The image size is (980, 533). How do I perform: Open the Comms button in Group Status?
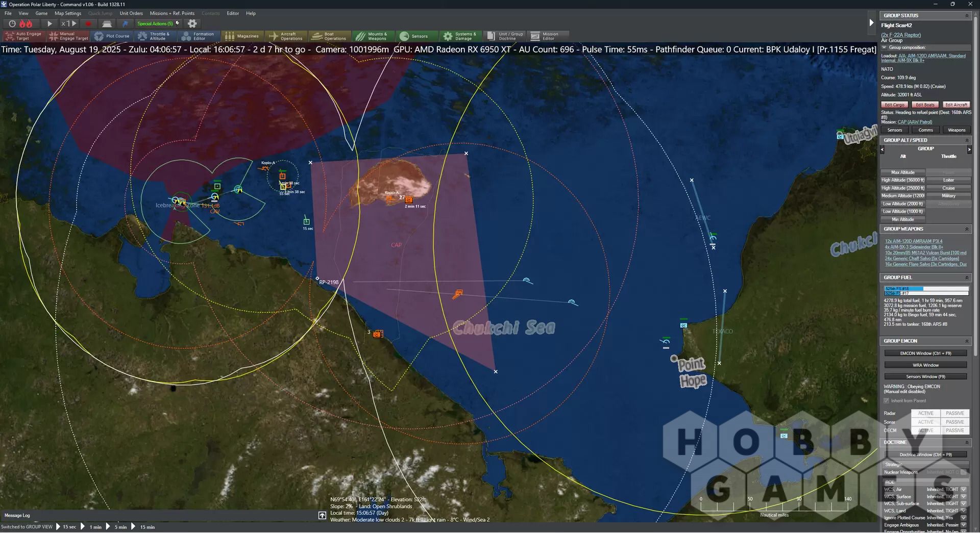[925, 130]
